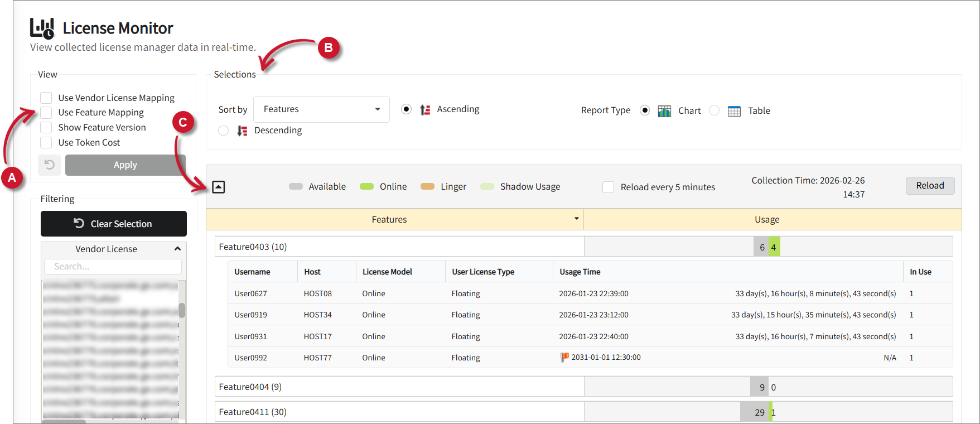980x424 pixels.
Task: Click User0919 in the table
Action: tap(251, 315)
